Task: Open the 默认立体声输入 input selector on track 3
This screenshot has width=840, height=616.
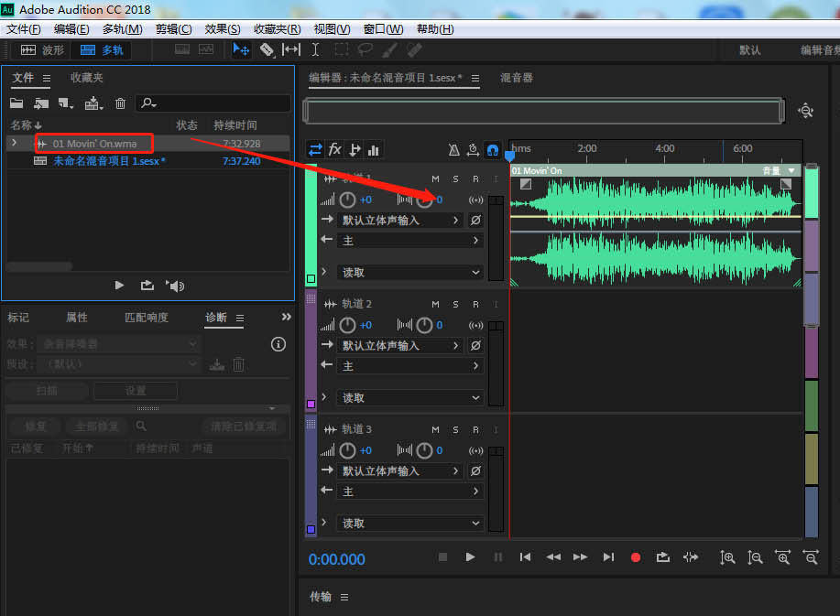Action: [x=401, y=471]
